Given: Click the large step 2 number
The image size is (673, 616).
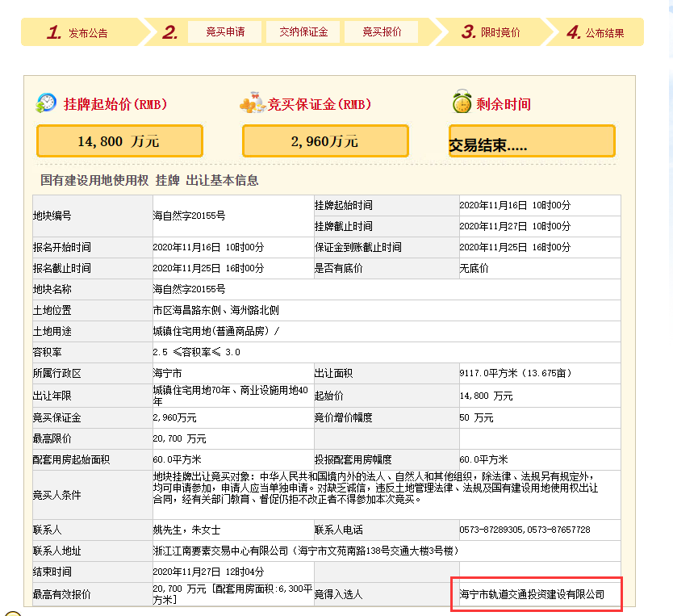Looking at the screenshot, I should click(x=170, y=33).
